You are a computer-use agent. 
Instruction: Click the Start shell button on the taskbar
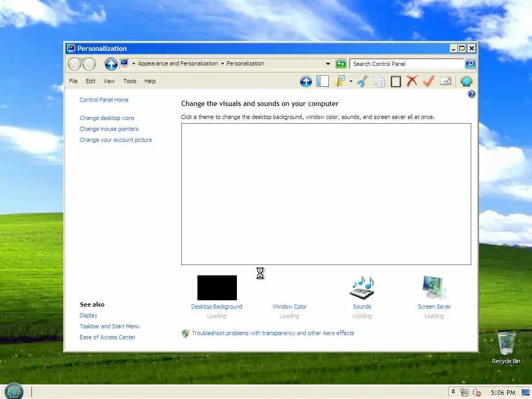(x=14, y=391)
